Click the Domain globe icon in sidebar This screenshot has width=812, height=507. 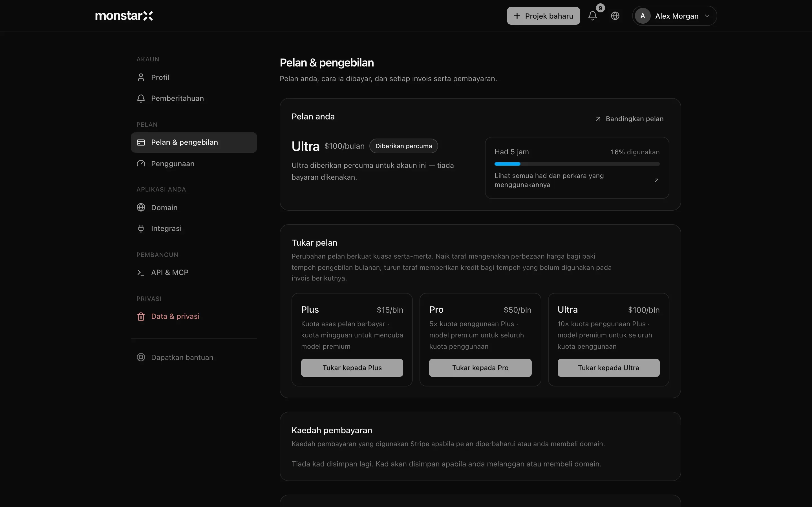141,208
